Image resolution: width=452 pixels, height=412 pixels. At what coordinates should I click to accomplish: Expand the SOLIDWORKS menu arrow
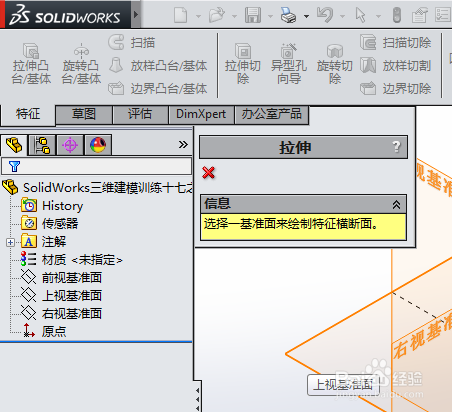pos(135,15)
